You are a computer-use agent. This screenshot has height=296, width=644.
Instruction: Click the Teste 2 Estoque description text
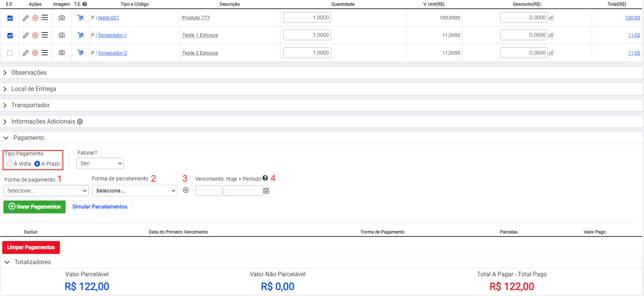click(x=200, y=53)
